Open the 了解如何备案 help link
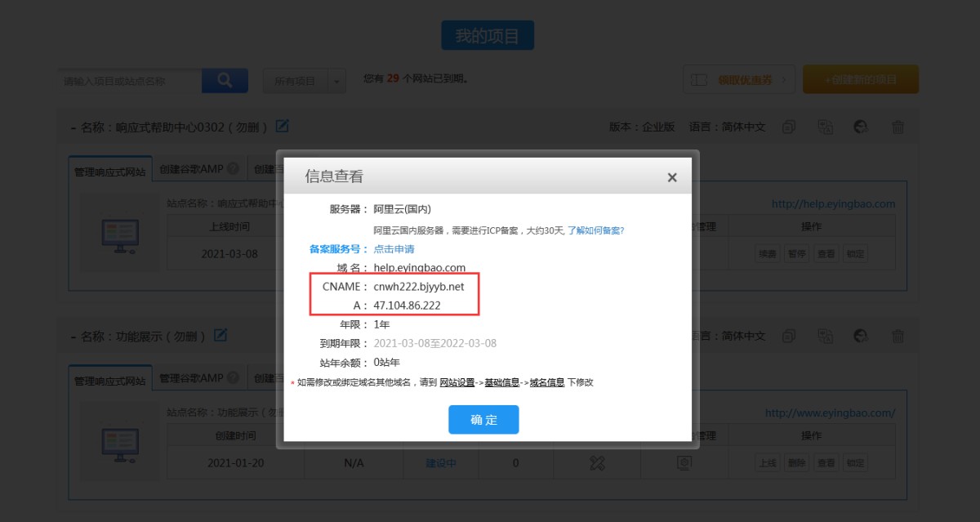This screenshot has width=980, height=522. pos(595,231)
